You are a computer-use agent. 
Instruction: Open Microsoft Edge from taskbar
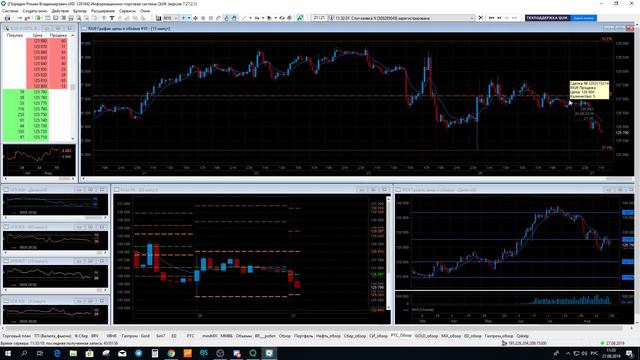57,353
